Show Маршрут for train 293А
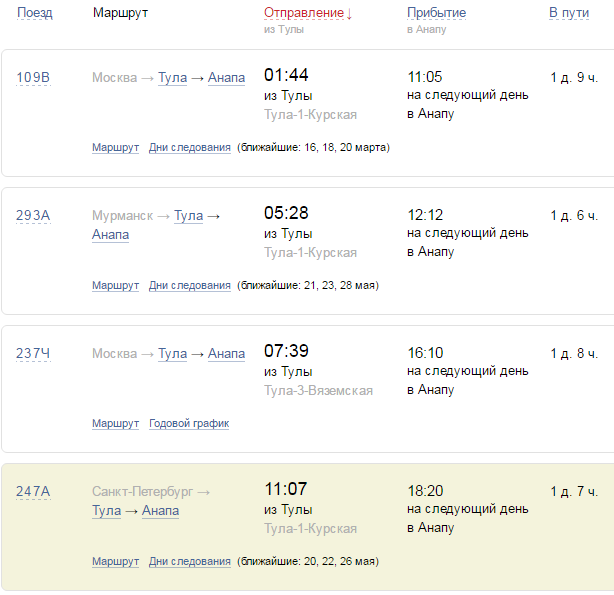This screenshot has height=595, width=614. coord(115,285)
